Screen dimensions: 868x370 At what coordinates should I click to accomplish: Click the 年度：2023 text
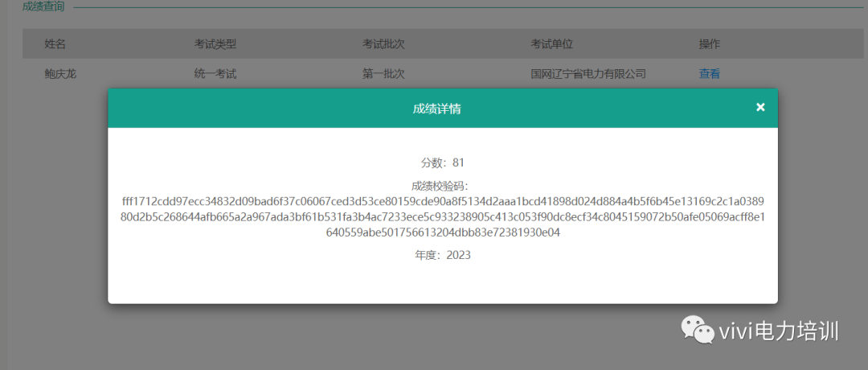point(443,255)
